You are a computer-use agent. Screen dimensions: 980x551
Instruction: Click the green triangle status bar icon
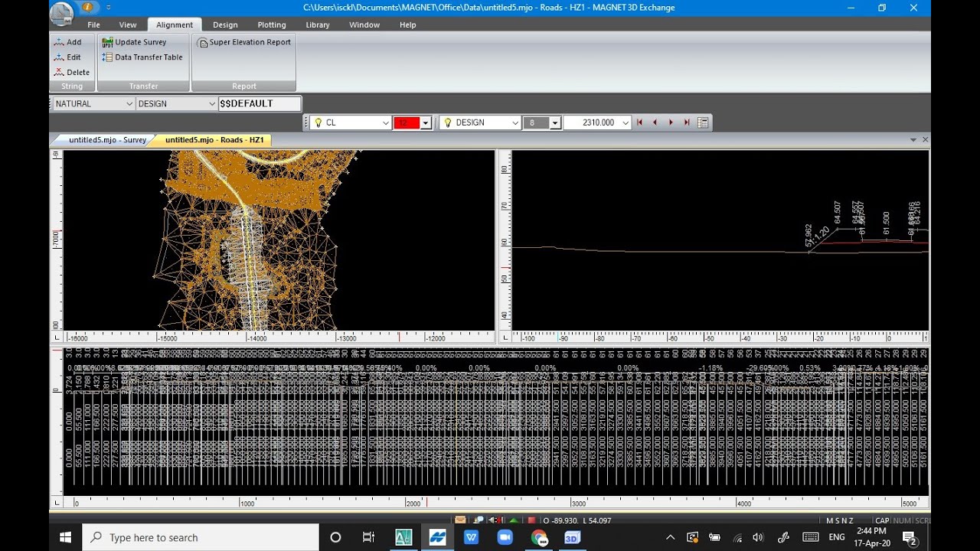click(x=514, y=520)
